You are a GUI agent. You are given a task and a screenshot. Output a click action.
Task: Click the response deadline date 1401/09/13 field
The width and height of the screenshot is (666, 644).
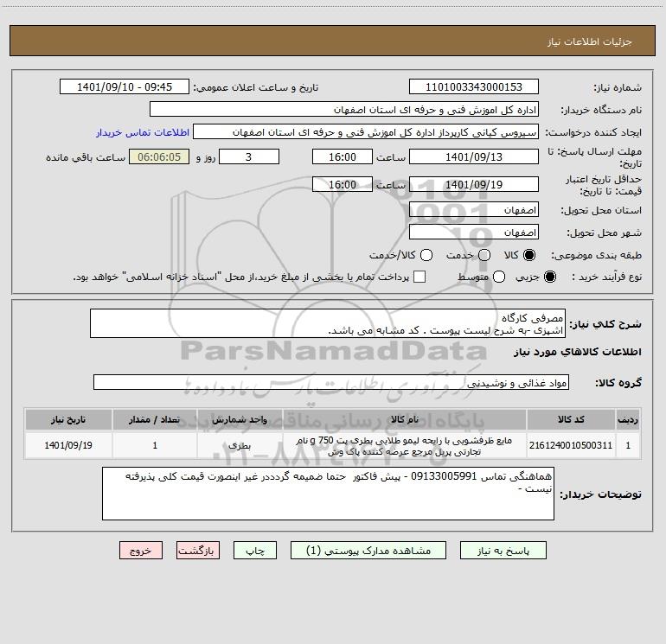click(474, 156)
